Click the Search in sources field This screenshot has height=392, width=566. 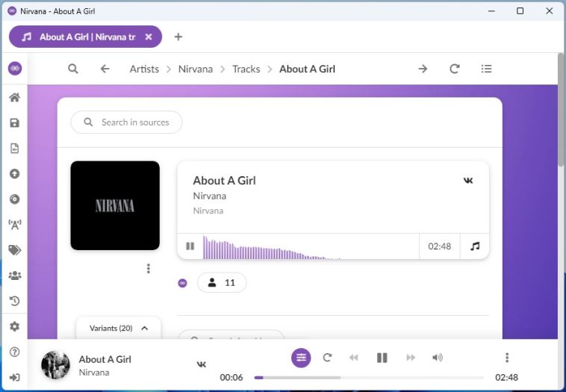coord(127,122)
